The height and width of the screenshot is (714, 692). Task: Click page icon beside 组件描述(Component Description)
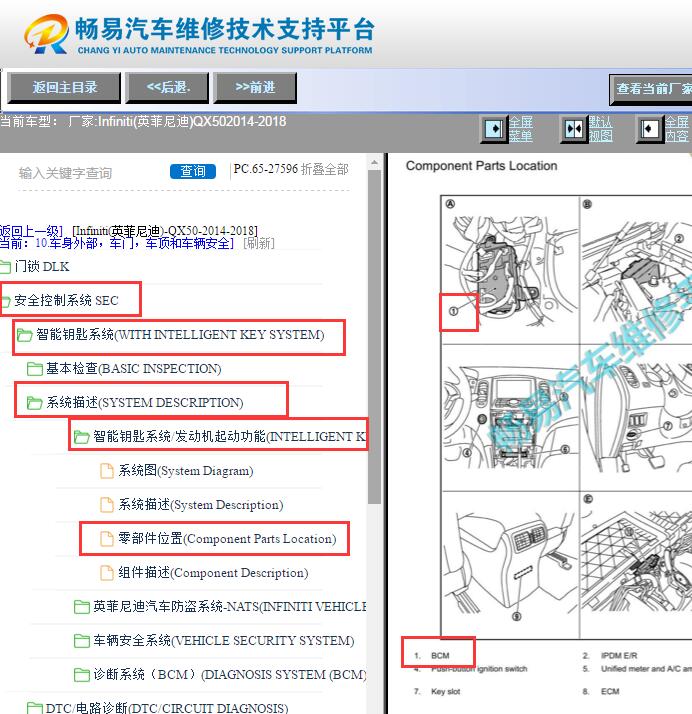pos(107,573)
